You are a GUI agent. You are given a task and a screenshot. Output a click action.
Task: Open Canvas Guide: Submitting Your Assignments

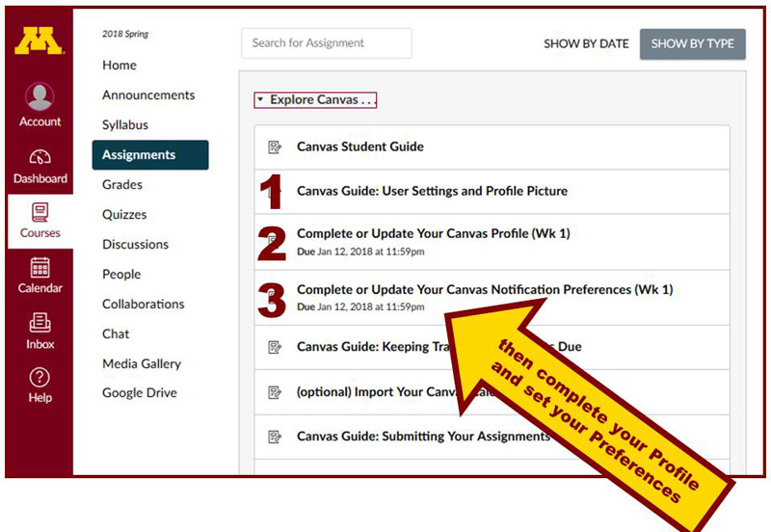point(424,437)
